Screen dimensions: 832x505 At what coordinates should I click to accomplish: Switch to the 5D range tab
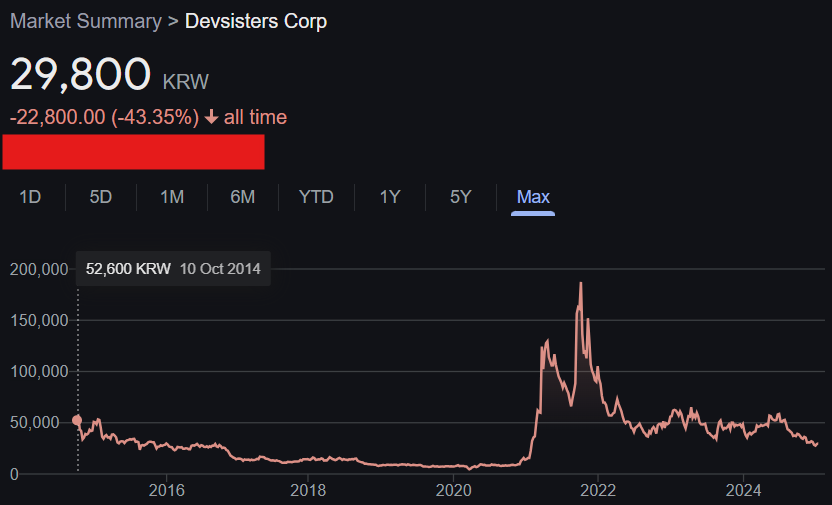[101, 197]
